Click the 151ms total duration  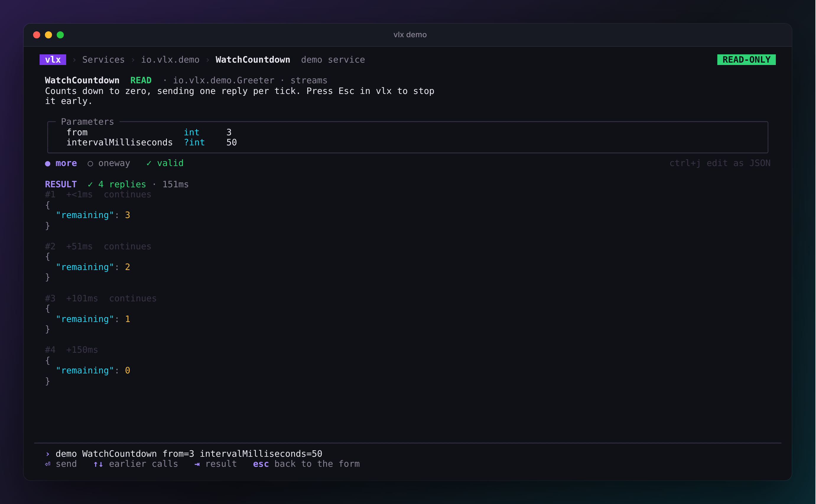[175, 184]
